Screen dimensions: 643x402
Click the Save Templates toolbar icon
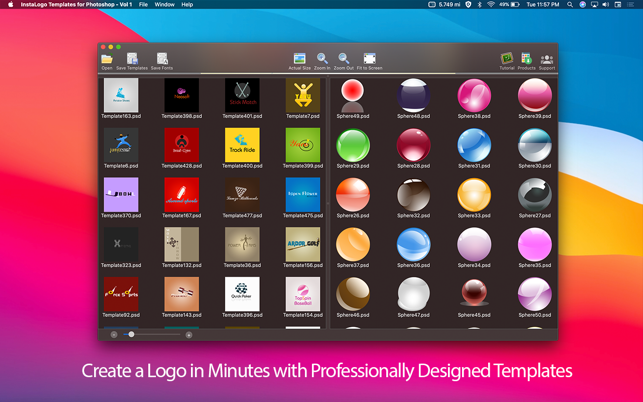coord(132,59)
